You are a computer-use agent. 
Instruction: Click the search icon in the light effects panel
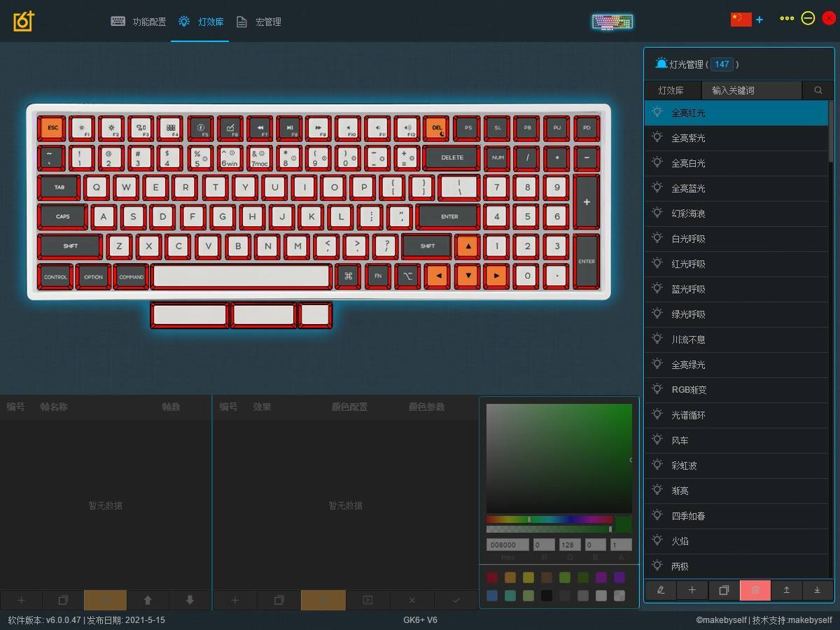tap(818, 90)
